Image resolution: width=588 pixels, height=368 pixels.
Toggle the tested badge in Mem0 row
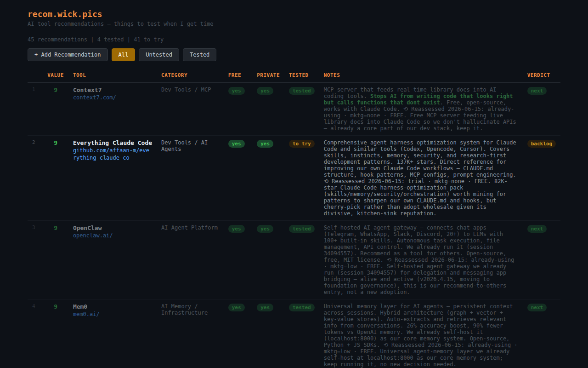tap(302, 308)
